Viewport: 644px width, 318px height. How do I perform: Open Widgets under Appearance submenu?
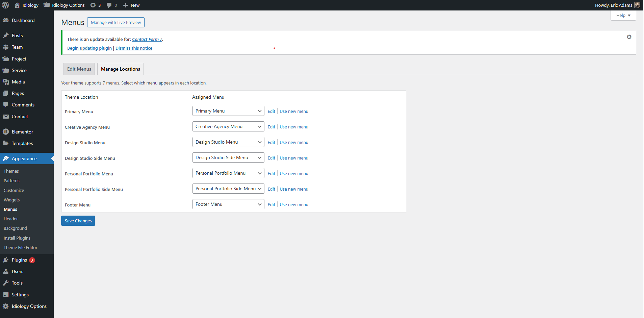tap(12, 200)
